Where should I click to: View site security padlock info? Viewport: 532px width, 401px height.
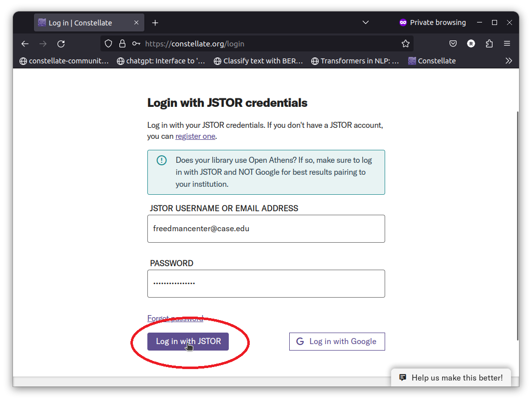pos(122,44)
